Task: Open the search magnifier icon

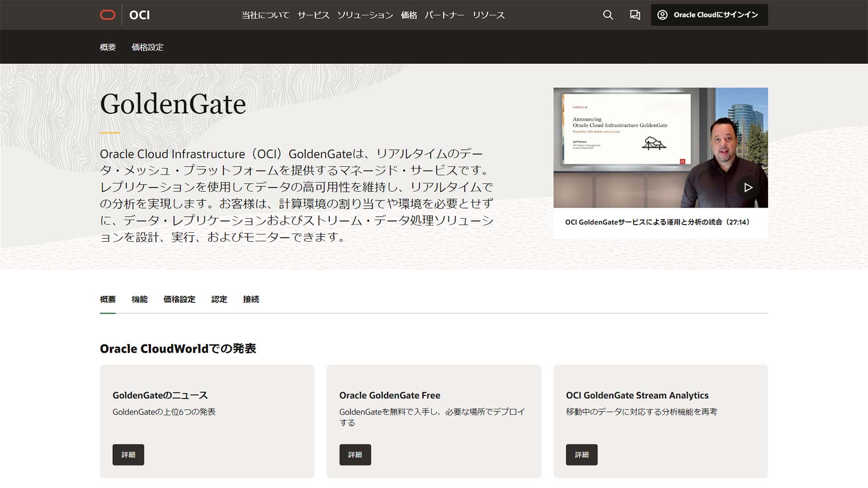Action: 608,15
